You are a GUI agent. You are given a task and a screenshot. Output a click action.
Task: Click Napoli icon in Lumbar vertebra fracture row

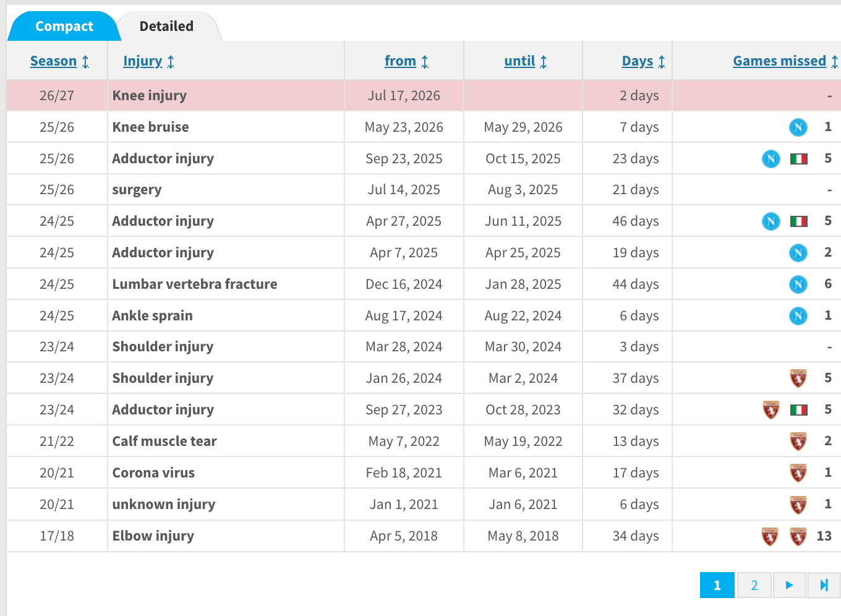click(798, 284)
